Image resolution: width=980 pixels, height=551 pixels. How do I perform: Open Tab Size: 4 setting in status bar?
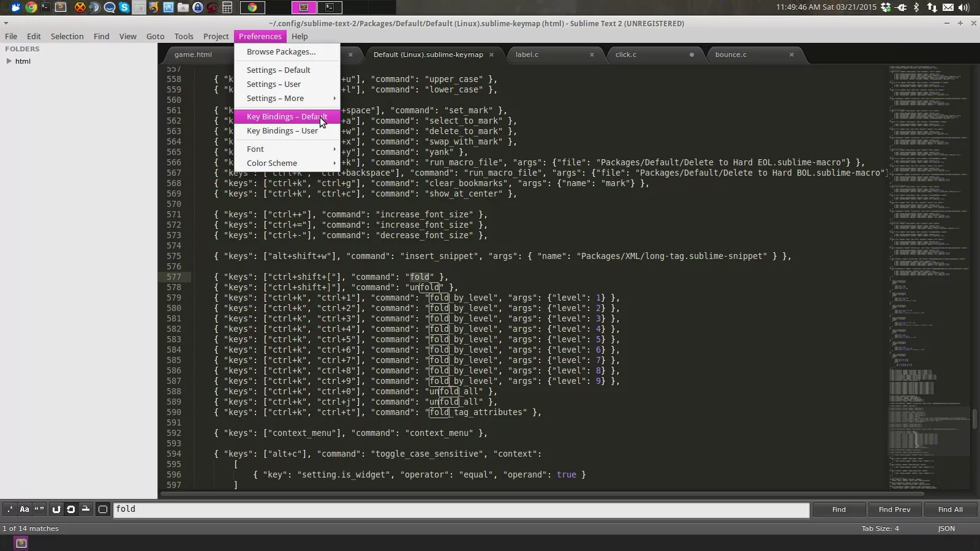click(x=880, y=528)
